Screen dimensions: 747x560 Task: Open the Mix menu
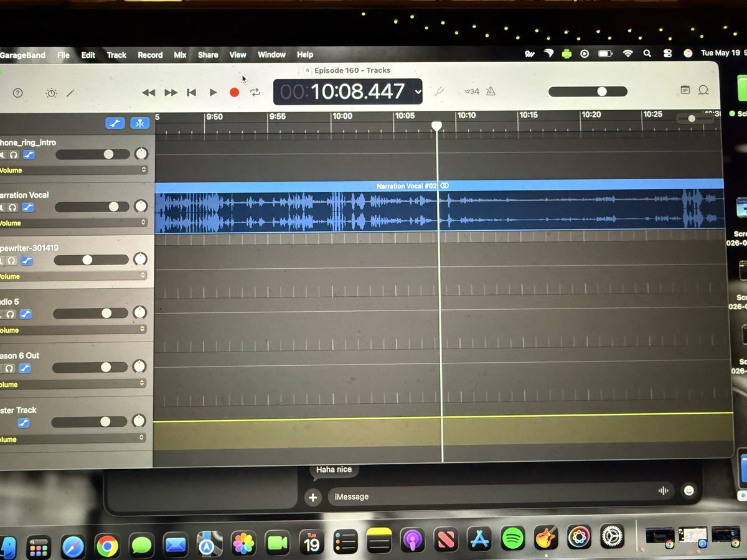click(x=180, y=55)
